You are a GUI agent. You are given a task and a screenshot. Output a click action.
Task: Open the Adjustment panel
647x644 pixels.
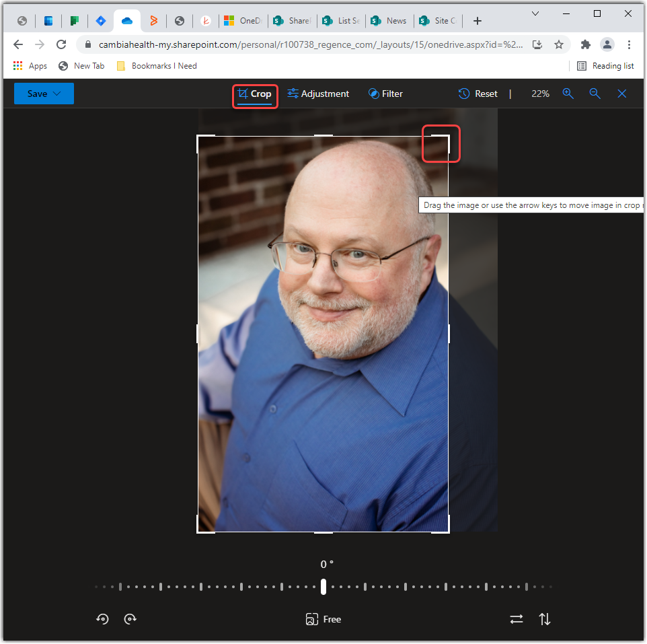pyautogui.click(x=318, y=94)
